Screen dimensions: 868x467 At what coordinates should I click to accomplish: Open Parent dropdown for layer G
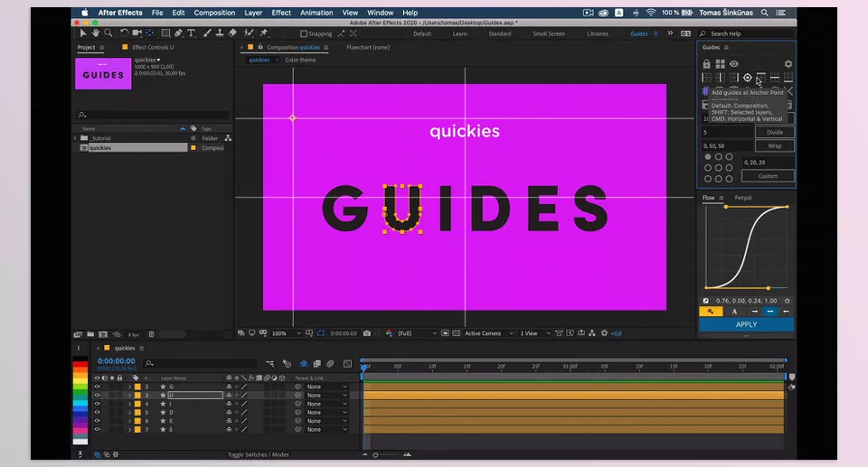327,387
